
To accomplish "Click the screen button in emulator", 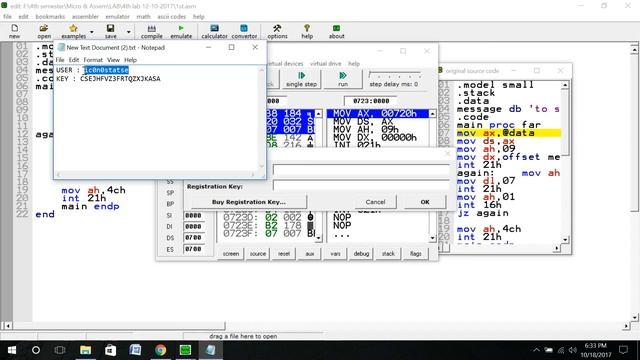I will [231, 253].
